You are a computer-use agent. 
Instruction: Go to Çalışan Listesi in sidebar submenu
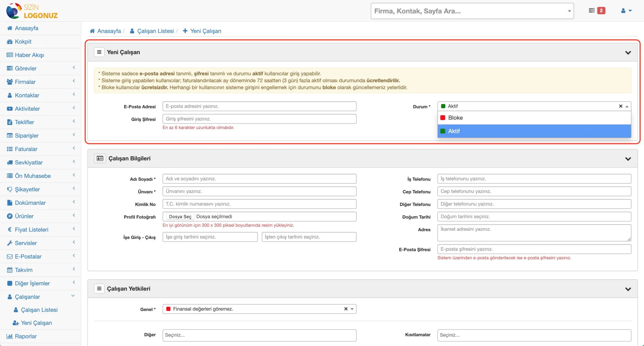39,310
